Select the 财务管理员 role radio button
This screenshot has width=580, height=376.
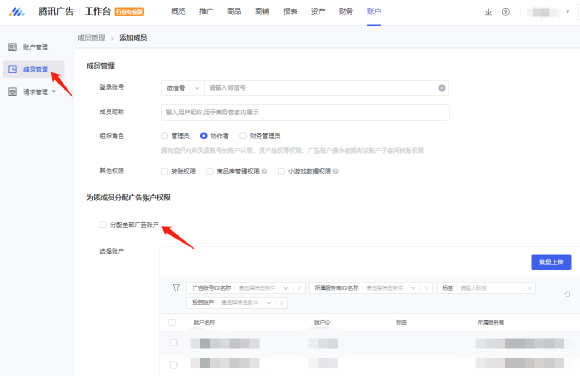243,136
